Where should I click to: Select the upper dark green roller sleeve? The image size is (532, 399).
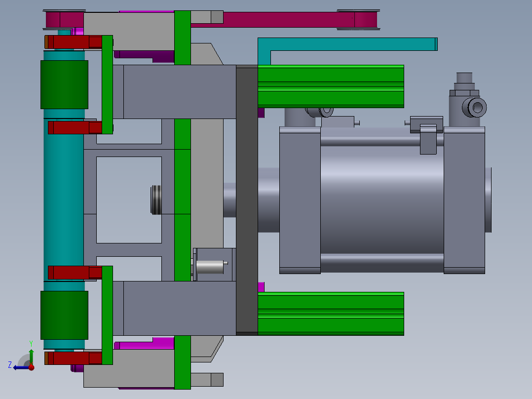click(64, 84)
